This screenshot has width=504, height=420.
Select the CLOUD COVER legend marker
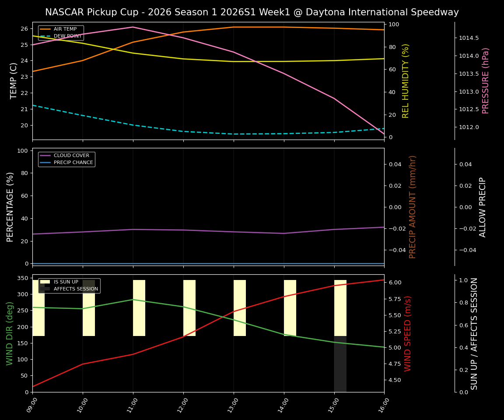coord(45,155)
